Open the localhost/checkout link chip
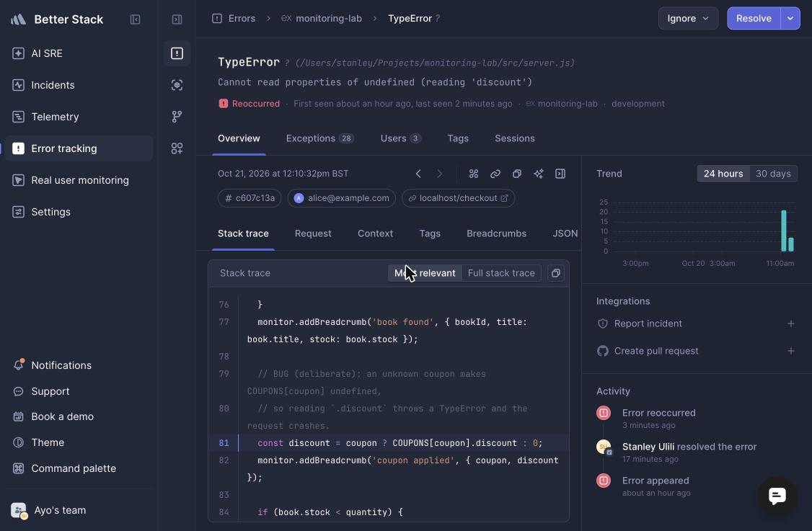This screenshot has height=531, width=812. tap(459, 198)
